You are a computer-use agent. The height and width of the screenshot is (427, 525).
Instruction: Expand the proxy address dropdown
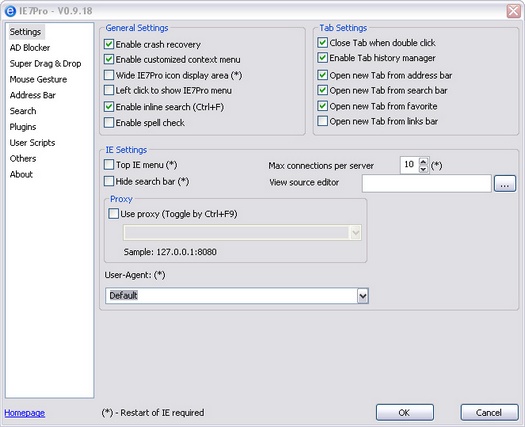[x=355, y=233]
